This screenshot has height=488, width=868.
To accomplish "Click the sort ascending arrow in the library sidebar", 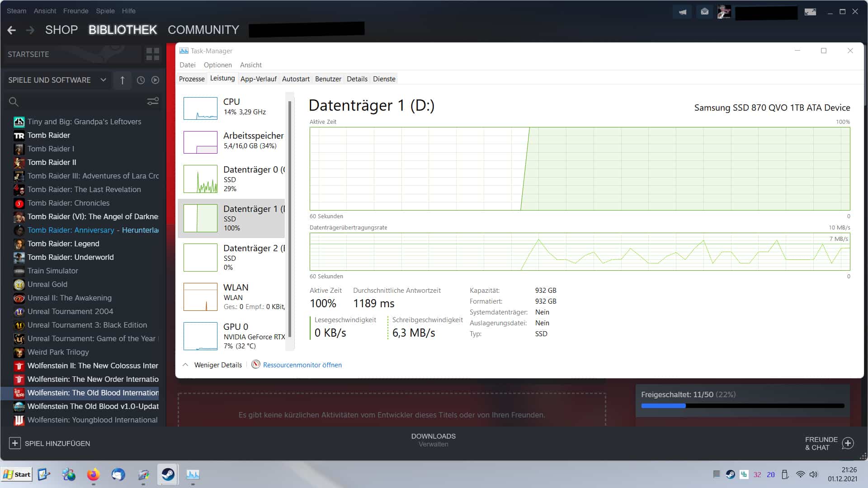I will click(122, 80).
